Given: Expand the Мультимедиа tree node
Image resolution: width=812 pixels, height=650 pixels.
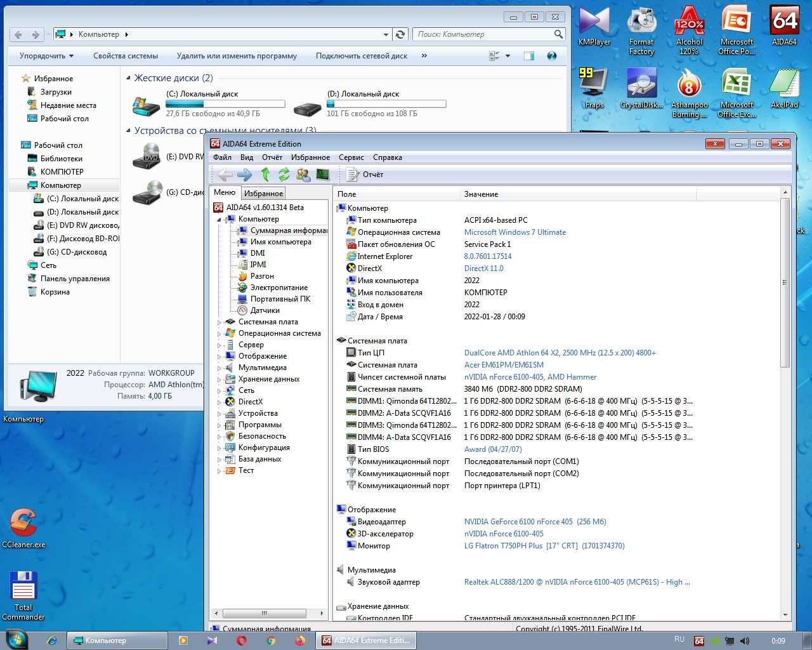Looking at the screenshot, I should (219, 368).
